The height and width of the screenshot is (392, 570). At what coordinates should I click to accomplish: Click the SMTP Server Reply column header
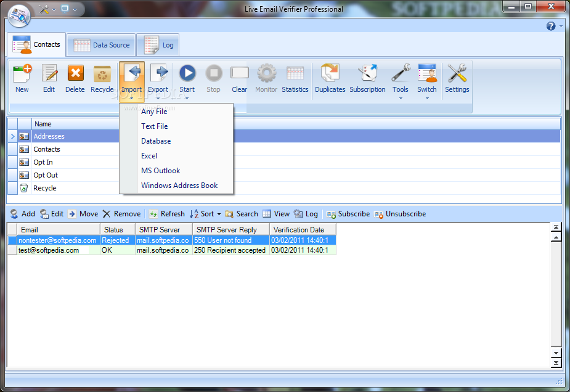click(231, 230)
